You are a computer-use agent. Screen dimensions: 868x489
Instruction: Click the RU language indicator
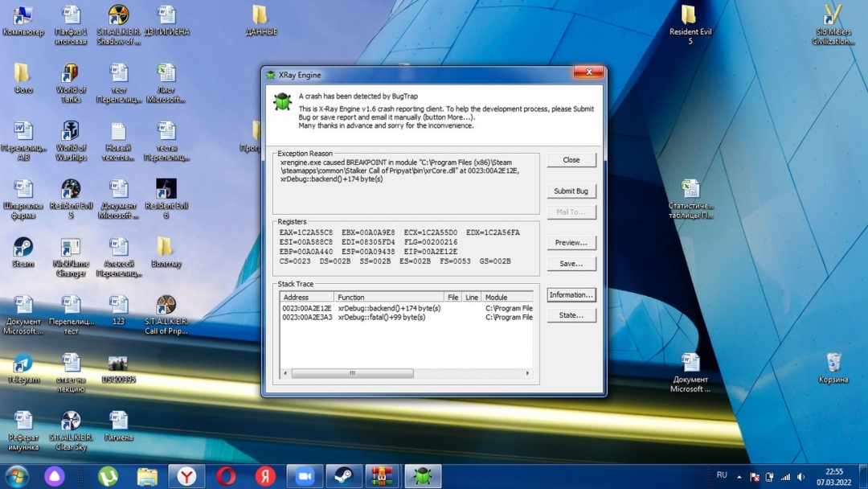[x=722, y=475]
